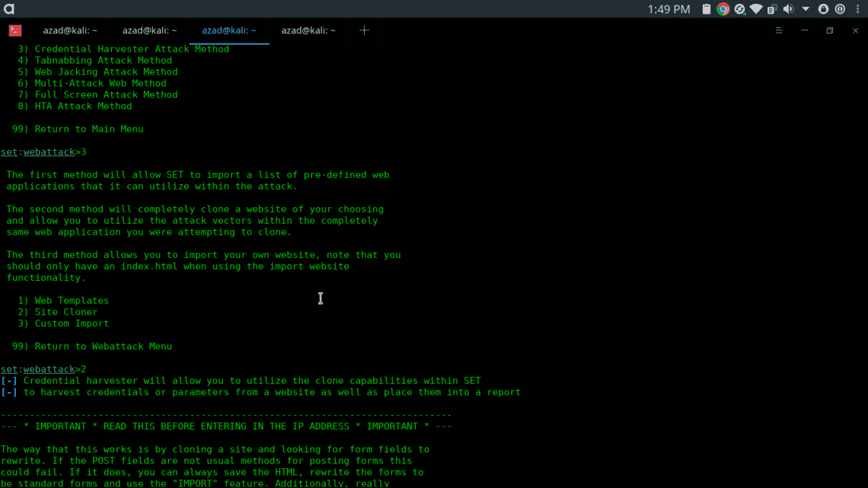Click the 'set:webattack>2' prompt line
This screenshot has height=488, width=868.
43,369
